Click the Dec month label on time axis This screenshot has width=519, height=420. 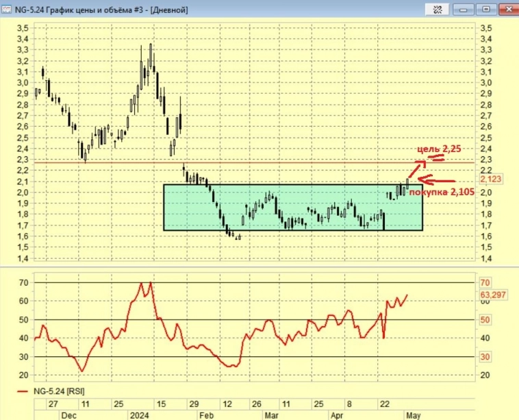point(69,415)
